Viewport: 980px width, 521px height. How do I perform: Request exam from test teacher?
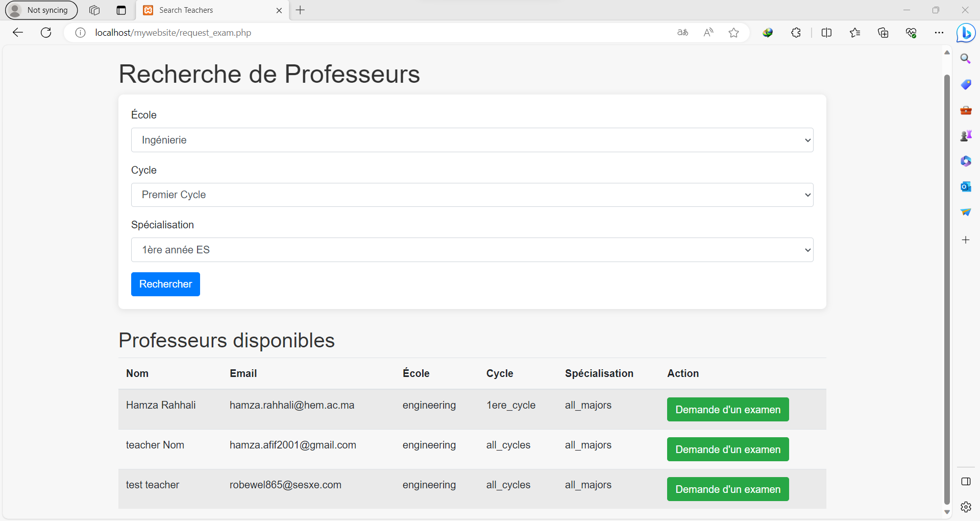pyautogui.click(x=727, y=489)
